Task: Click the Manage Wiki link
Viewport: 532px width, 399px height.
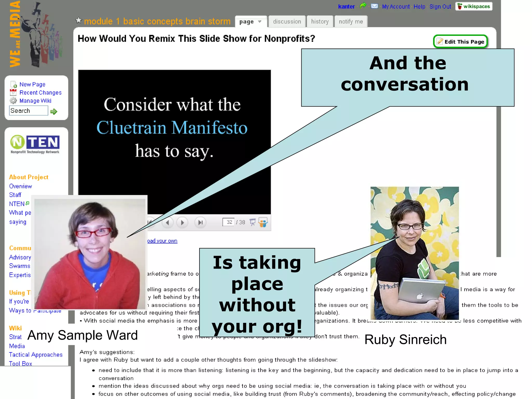Action: (35, 101)
